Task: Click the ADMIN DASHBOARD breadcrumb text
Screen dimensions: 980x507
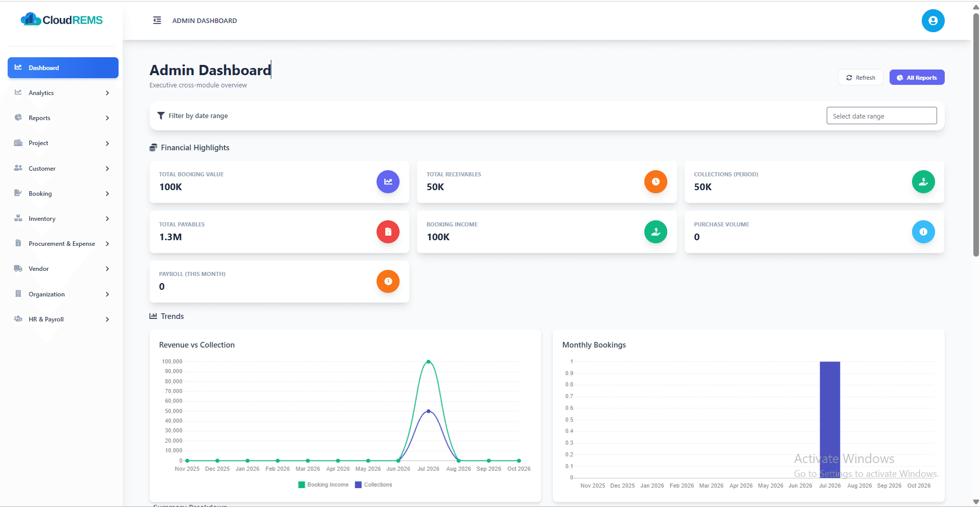Action: tap(204, 20)
